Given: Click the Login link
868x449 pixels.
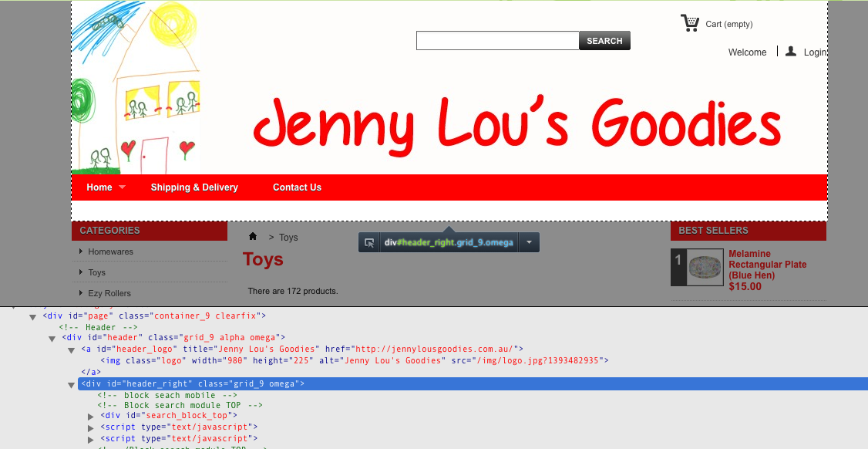Looking at the screenshot, I should click(x=815, y=52).
